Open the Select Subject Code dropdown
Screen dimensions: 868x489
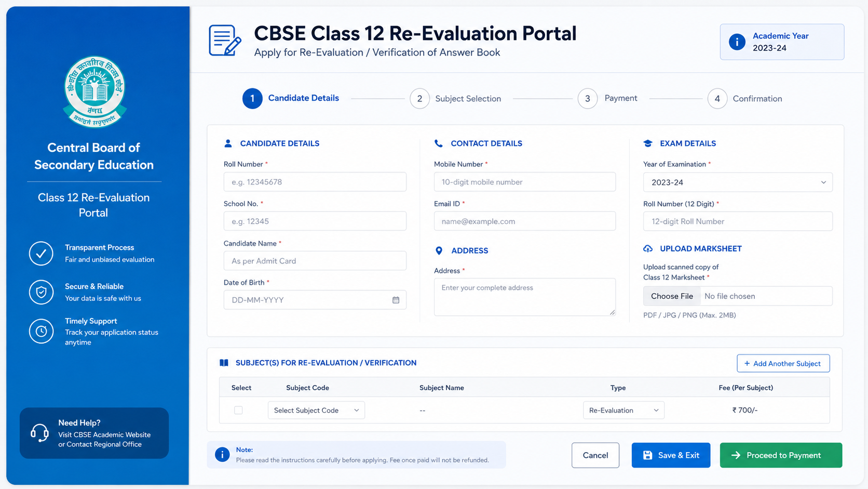point(316,410)
